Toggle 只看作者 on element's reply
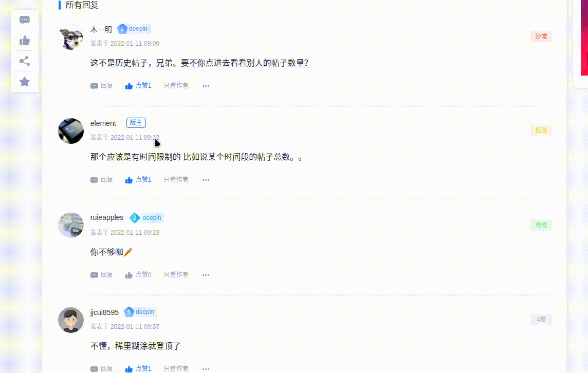 [x=176, y=179]
